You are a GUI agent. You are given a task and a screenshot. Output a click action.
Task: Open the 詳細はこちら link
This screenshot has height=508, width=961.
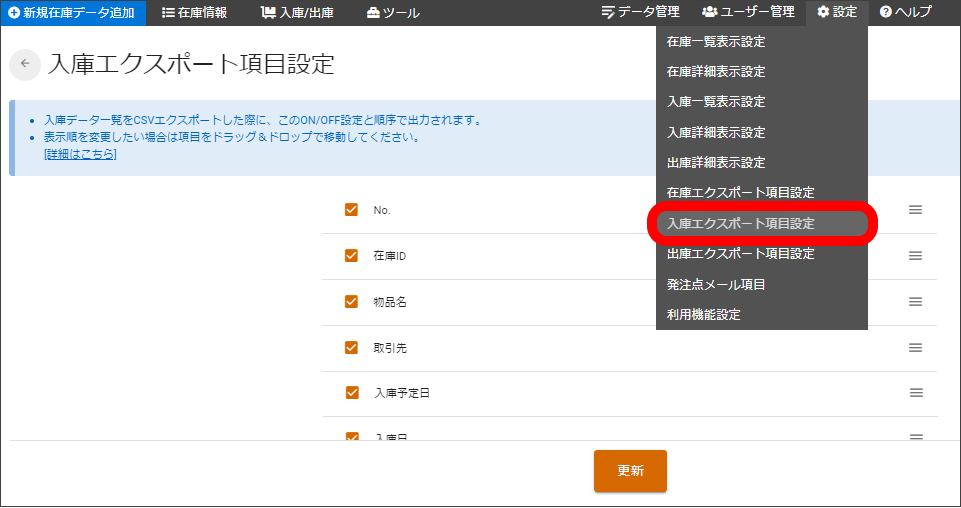point(80,155)
